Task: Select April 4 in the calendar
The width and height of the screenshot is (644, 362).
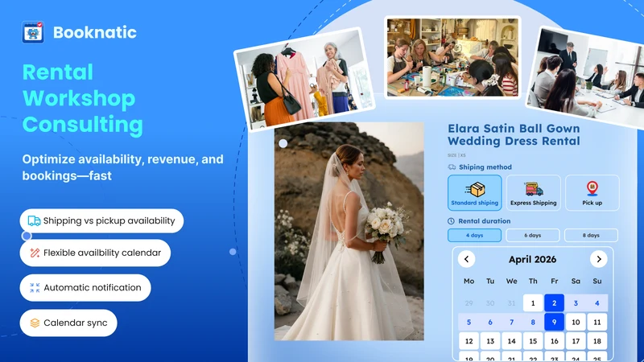Action: pos(597,303)
